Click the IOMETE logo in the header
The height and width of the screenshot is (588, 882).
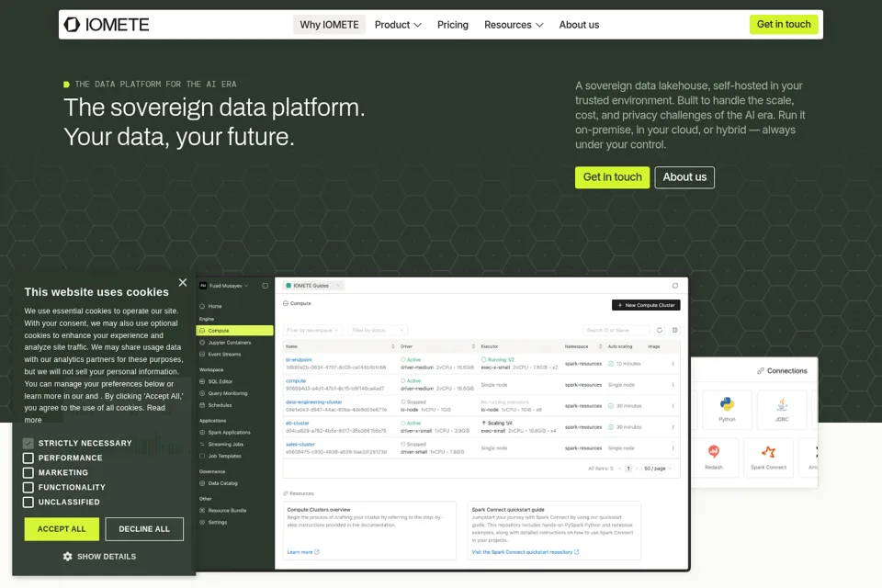click(x=107, y=25)
